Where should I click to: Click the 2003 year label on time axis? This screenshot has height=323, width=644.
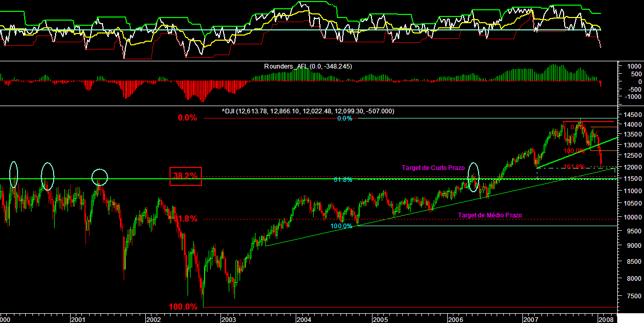coord(228,319)
